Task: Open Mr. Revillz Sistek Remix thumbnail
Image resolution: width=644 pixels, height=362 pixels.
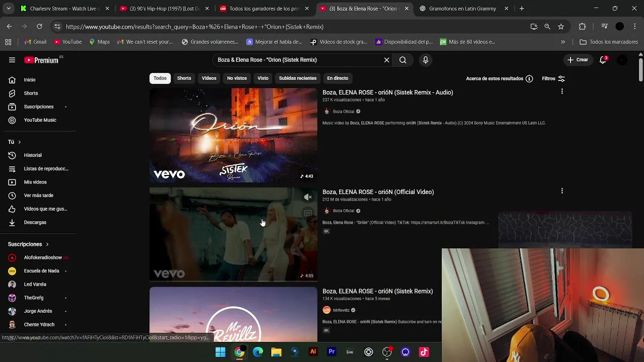Action: (233, 314)
